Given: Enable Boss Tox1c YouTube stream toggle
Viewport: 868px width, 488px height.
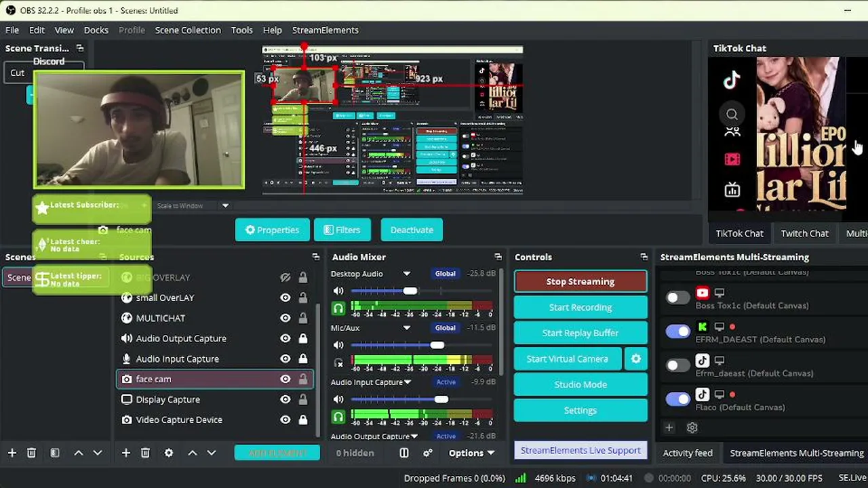Looking at the screenshot, I should [x=677, y=298].
